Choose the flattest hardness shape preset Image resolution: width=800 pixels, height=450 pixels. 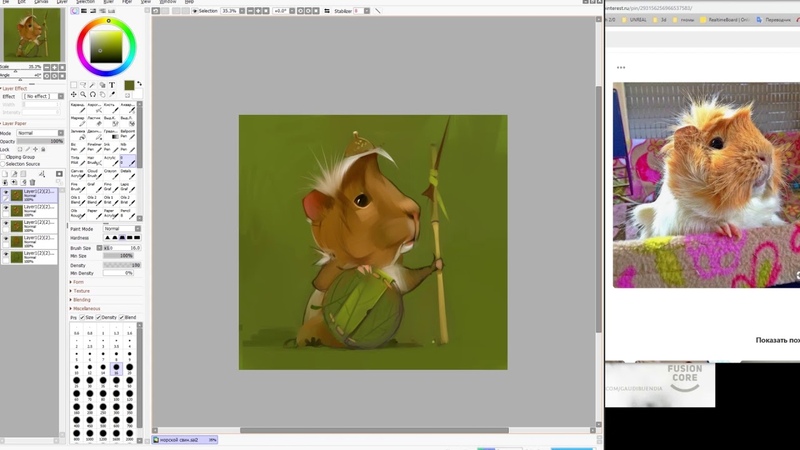(x=137, y=238)
